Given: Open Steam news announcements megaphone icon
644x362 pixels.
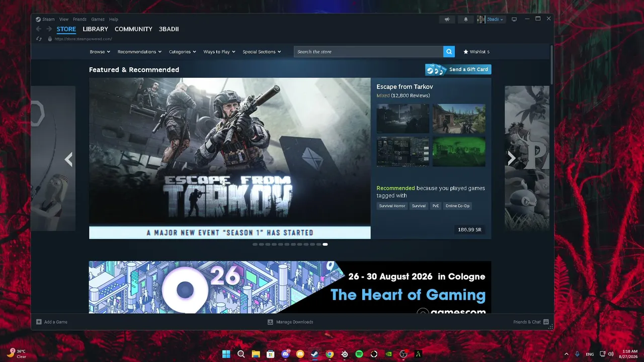Looking at the screenshot, I should (x=447, y=19).
